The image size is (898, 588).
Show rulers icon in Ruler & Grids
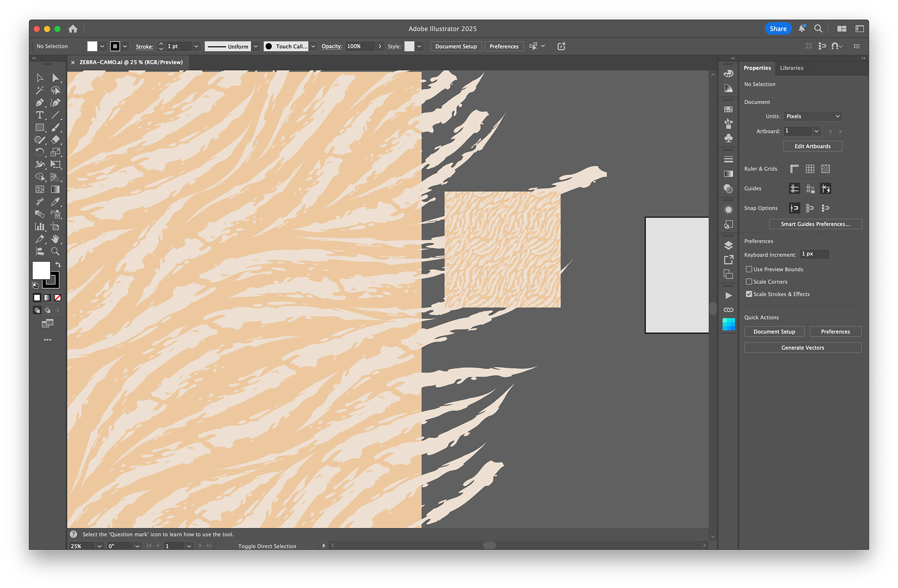(x=794, y=169)
